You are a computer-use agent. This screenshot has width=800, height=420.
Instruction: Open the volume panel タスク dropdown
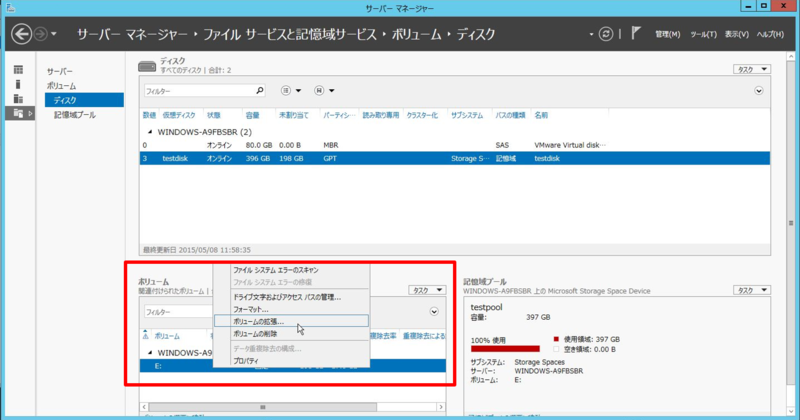(427, 290)
